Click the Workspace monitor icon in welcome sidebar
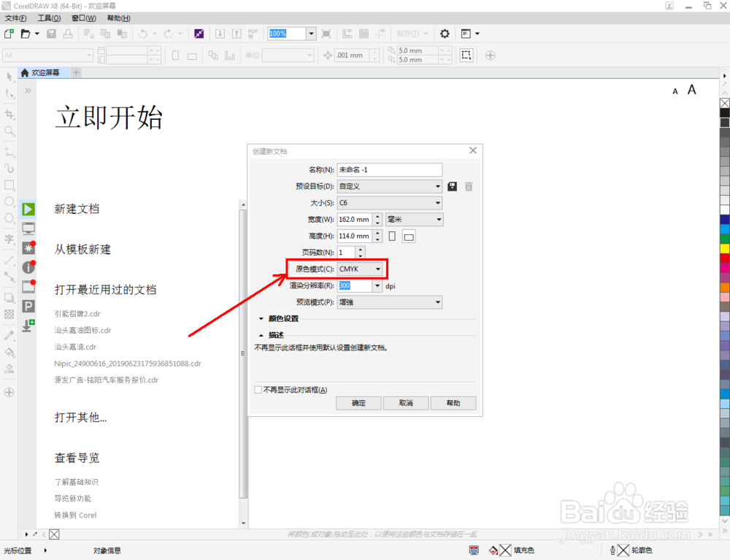The height and width of the screenshot is (560, 730). pyautogui.click(x=28, y=228)
